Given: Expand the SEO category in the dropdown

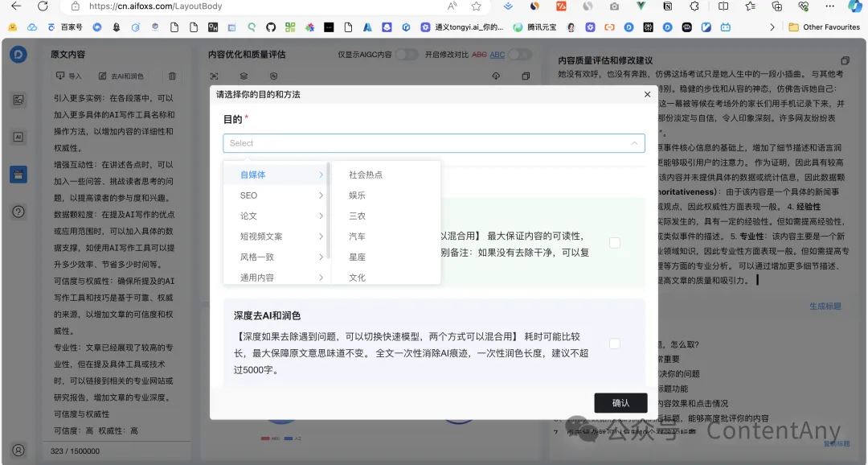Looking at the screenshot, I should (276, 195).
